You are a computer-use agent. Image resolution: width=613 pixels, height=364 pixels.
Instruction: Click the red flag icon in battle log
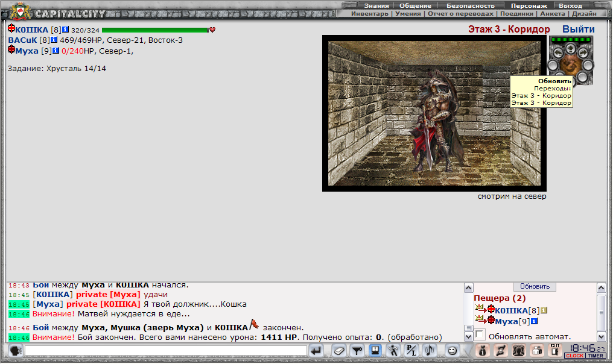254,324
